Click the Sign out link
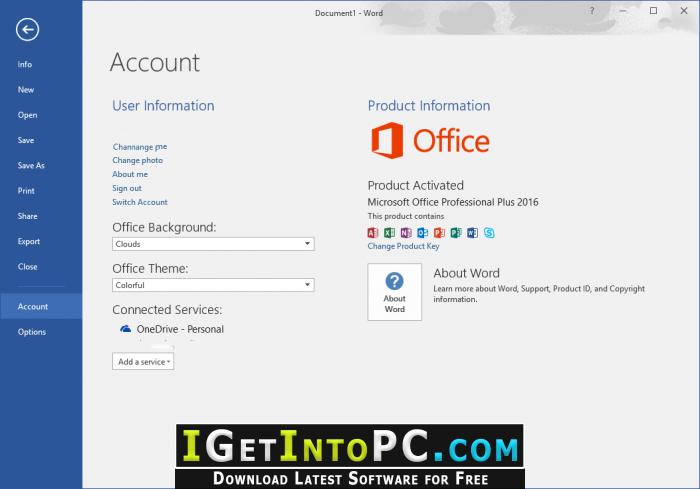 point(127,188)
